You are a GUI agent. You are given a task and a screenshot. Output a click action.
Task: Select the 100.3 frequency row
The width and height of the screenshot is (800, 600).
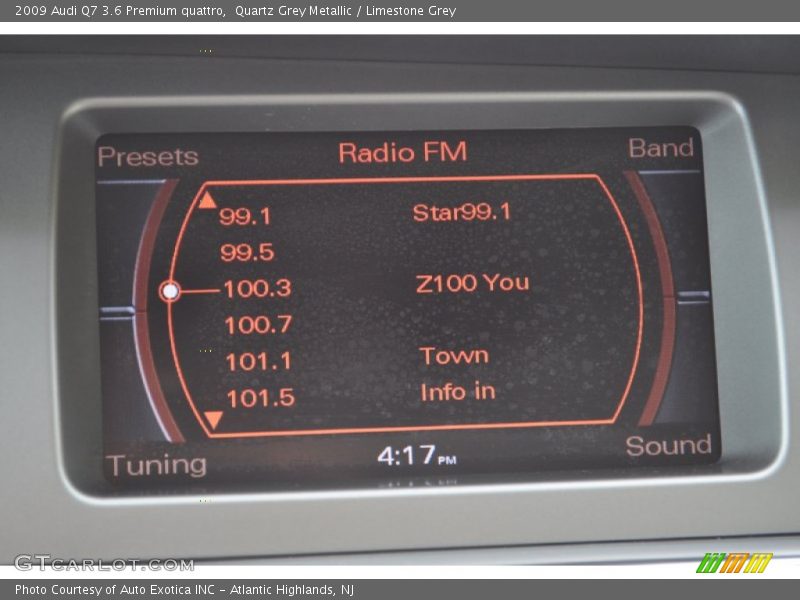[258, 289]
